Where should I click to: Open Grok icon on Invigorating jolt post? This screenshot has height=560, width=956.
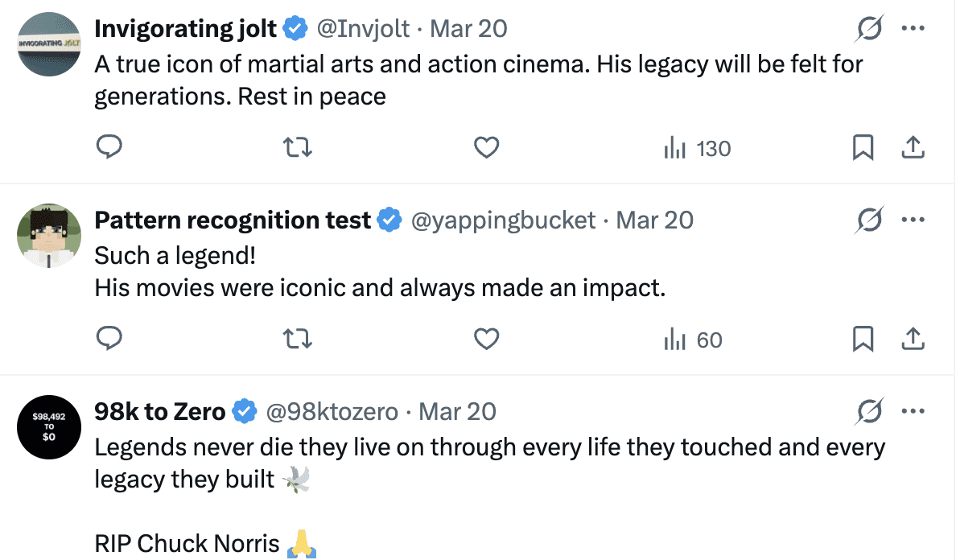tap(869, 30)
